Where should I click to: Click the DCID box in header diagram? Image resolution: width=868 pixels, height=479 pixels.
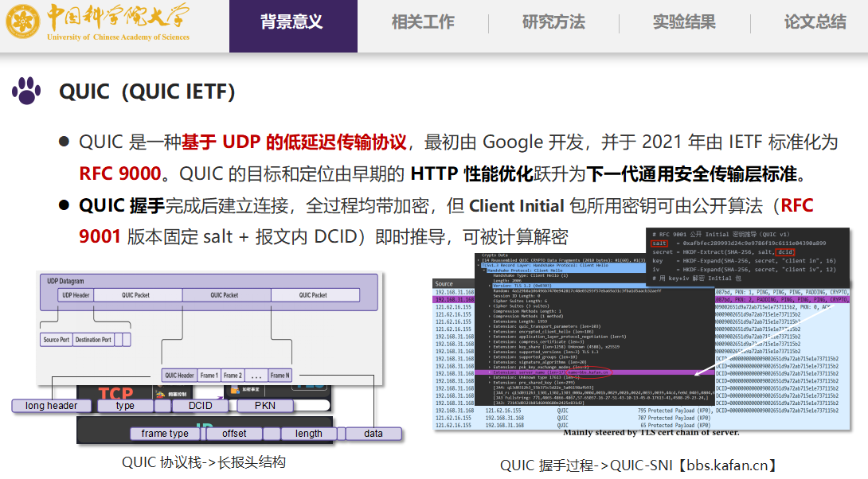pos(200,406)
